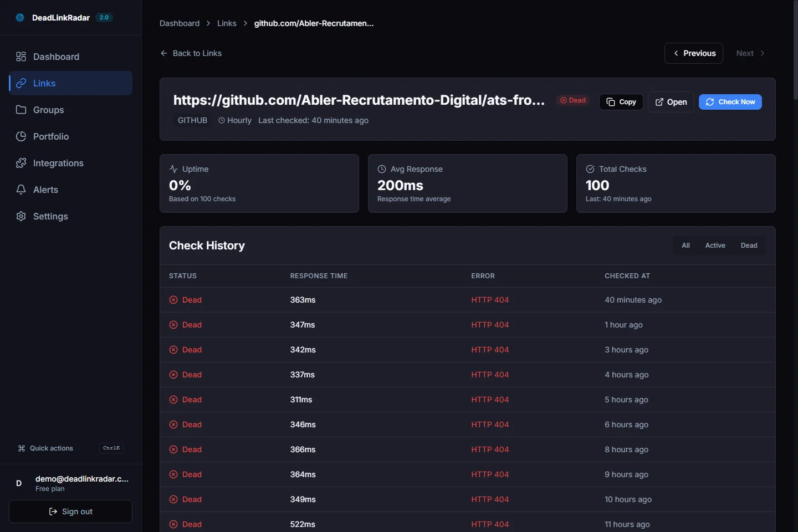Screen dimensions: 798x532
Task: Filter check history by All
Action: (x=686, y=245)
